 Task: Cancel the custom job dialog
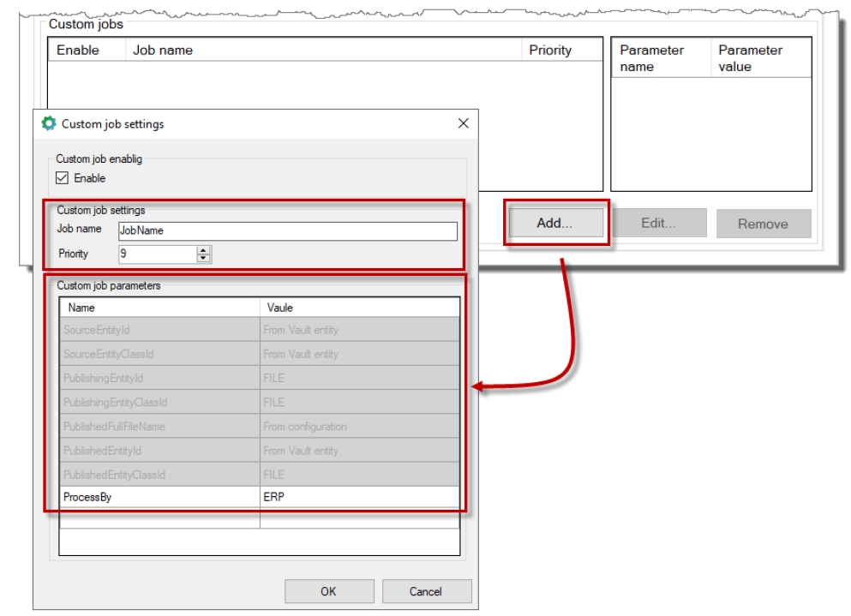pos(426,591)
